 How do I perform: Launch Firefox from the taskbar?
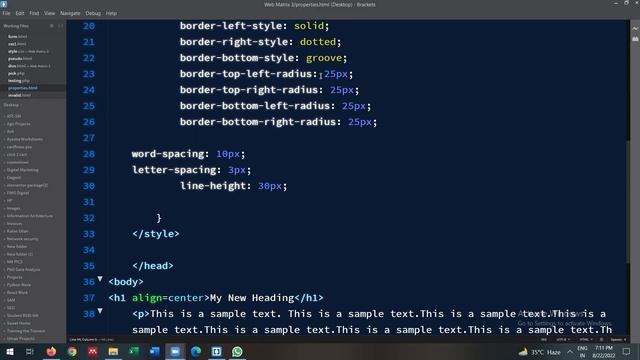tap(51, 351)
